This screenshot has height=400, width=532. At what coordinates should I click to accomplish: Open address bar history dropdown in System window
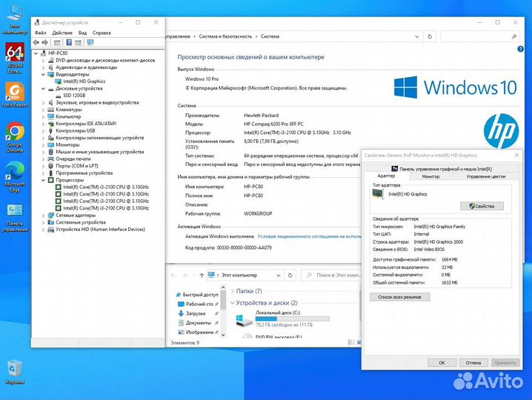tap(417, 36)
